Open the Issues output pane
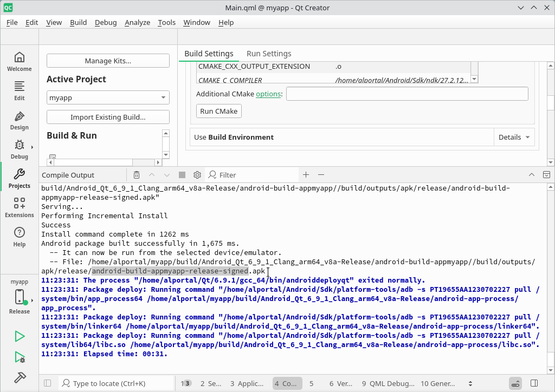This screenshot has height=392, width=555. point(186,383)
